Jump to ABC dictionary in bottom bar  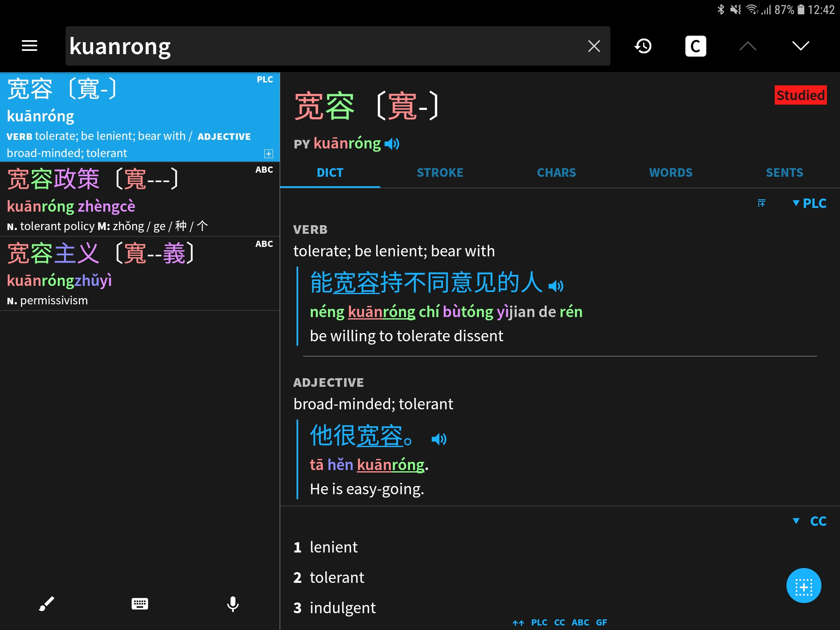[x=580, y=623]
